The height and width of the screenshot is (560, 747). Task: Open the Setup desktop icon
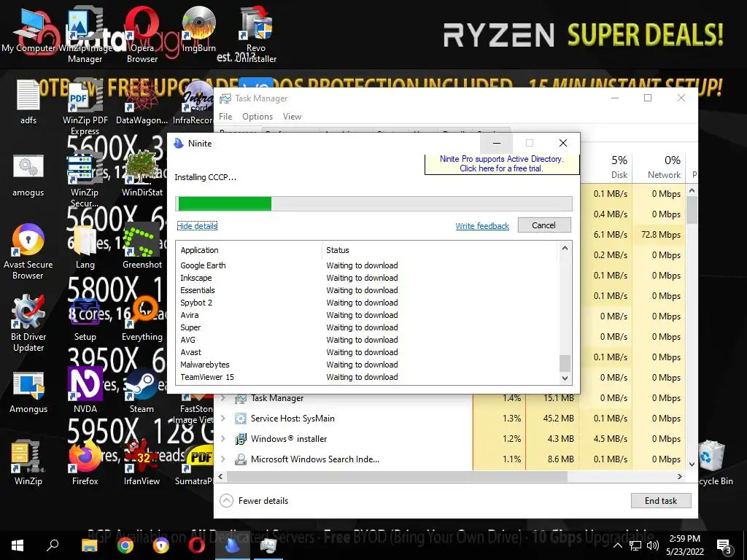pyautogui.click(x=85, y=319)
